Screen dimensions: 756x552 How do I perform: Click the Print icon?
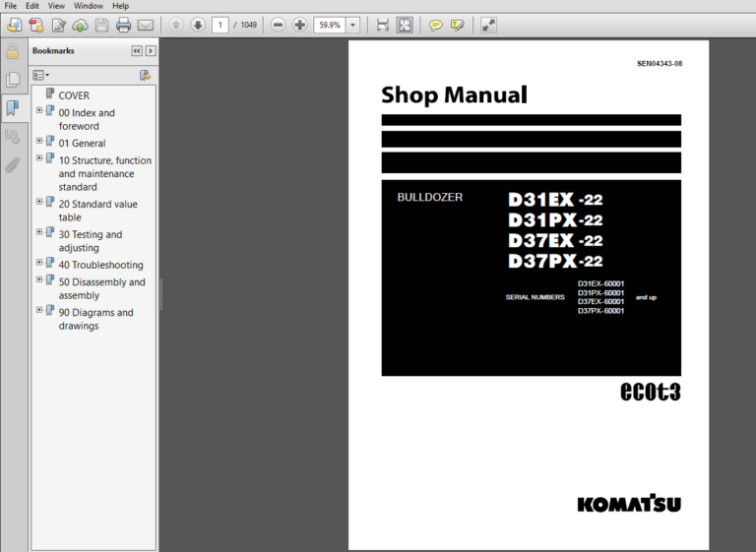pos(123,25)
